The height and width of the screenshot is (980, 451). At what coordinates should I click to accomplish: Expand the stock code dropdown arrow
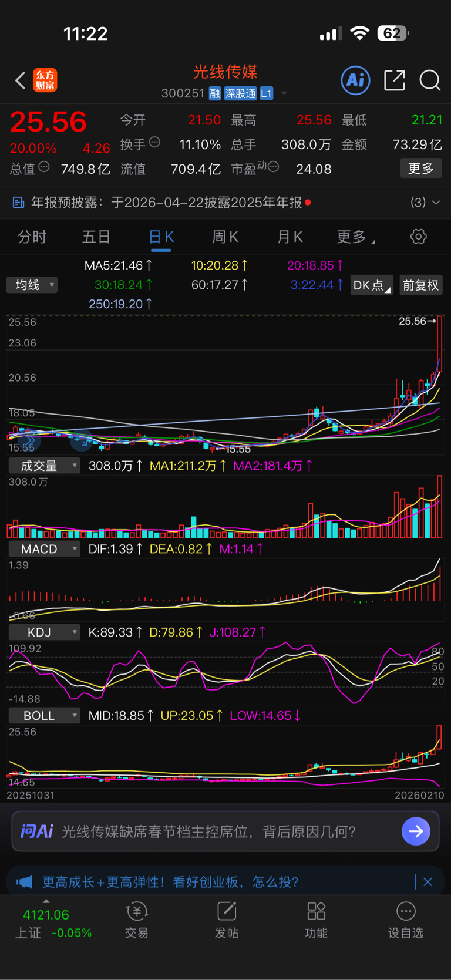284,93
